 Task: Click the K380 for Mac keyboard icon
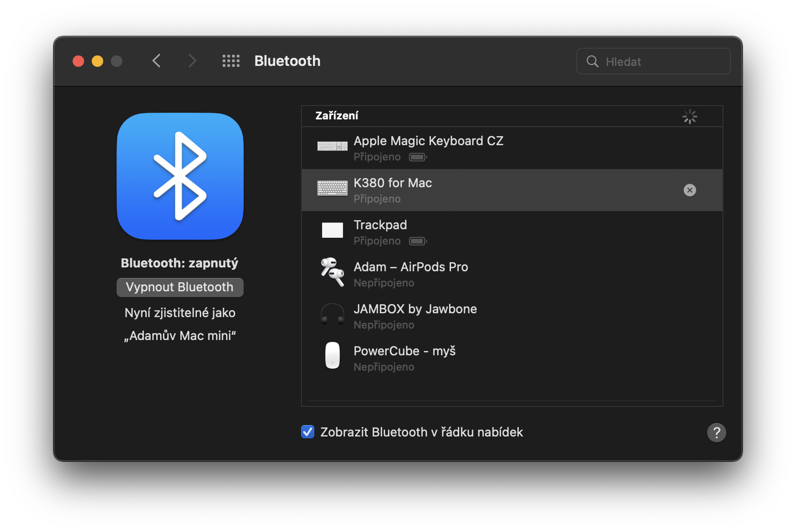coord(333,188)
